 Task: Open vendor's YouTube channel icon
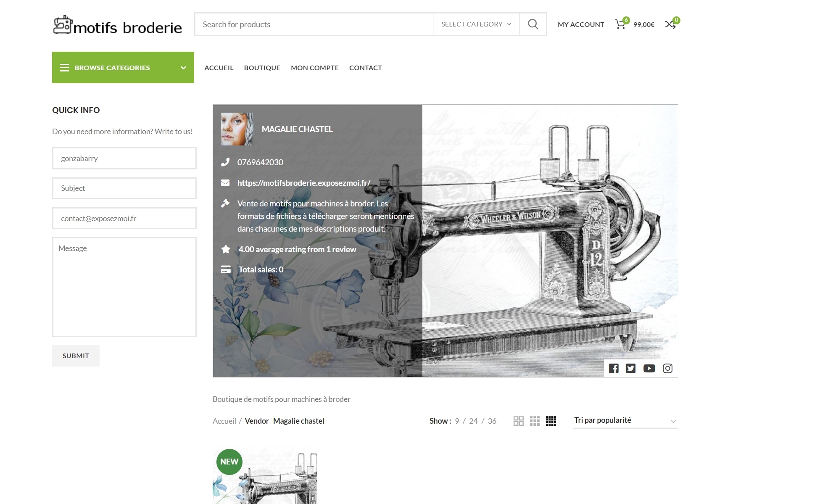click(x=649, y=369)
